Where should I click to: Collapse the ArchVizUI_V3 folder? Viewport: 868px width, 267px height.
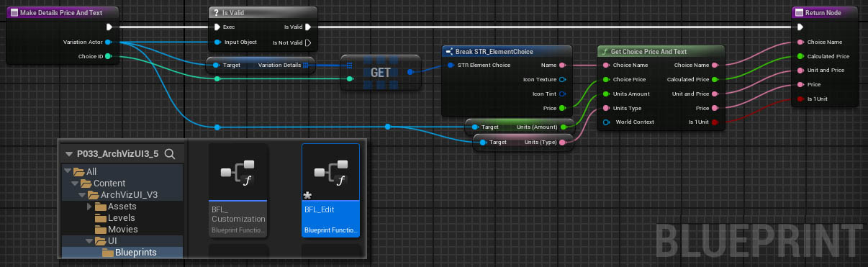click(x=82, y=194)
